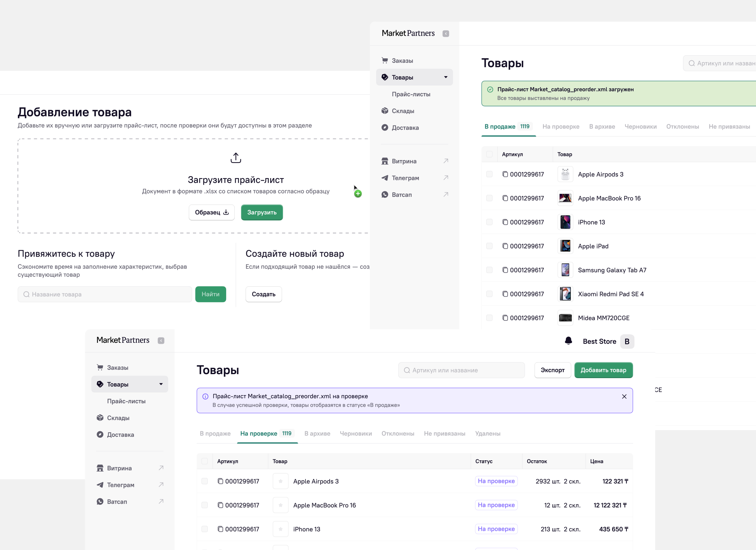Toggle the select-all checkbox in the top table header
This screenshot has width=756, height=550.
[489, 154]
